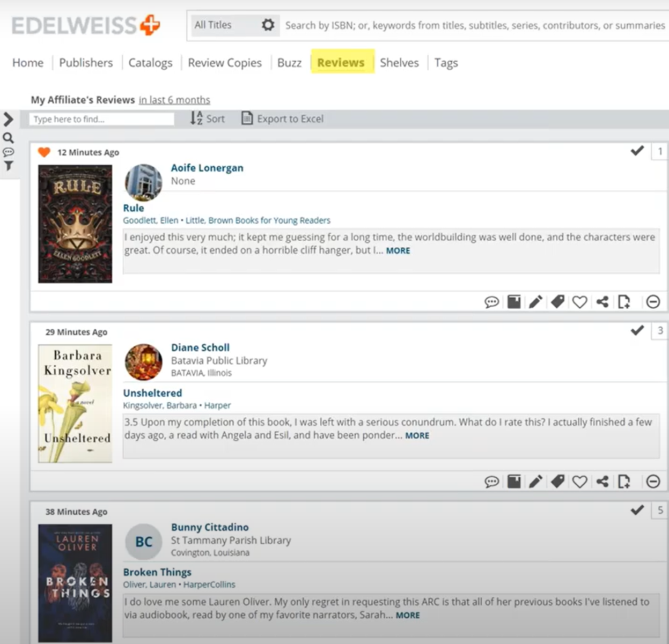Expand the Rule review with MORE
Image resolution: width=669 pixels, height=644 pixels.
398,250
